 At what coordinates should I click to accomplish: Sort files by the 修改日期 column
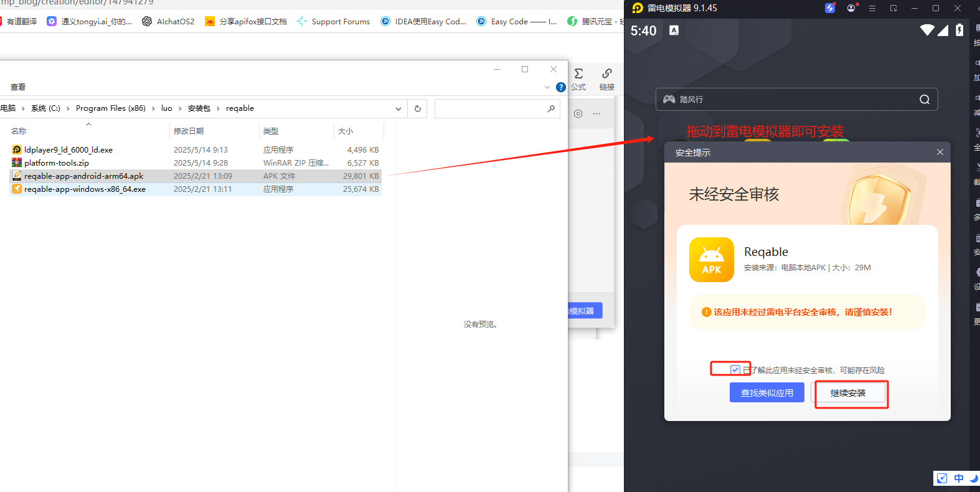(214, 131)
